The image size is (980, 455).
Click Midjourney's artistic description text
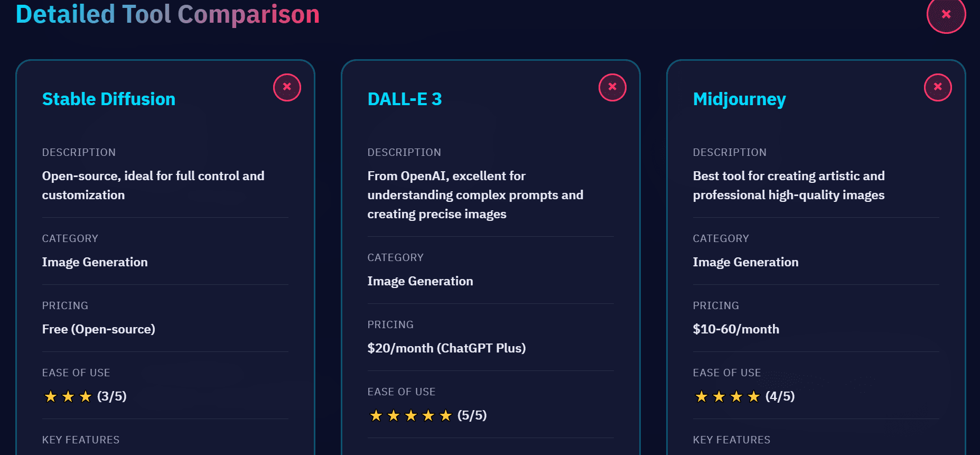789,185
